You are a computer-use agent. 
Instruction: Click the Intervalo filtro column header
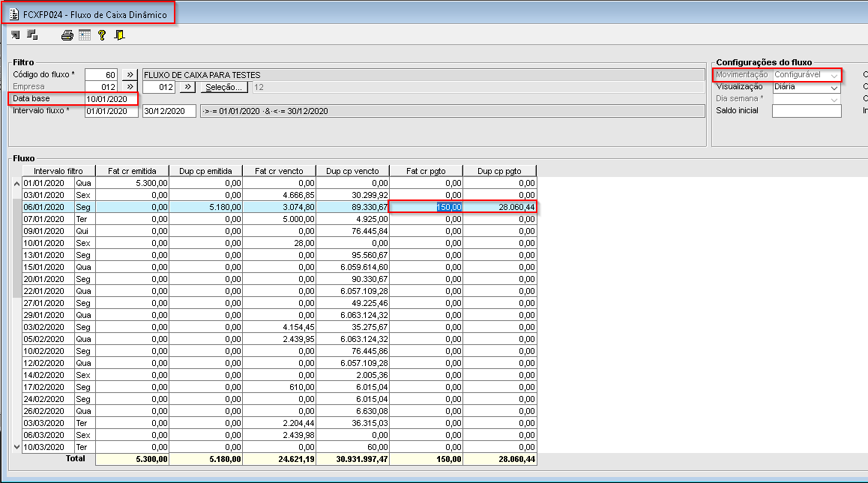pos(58,171)
